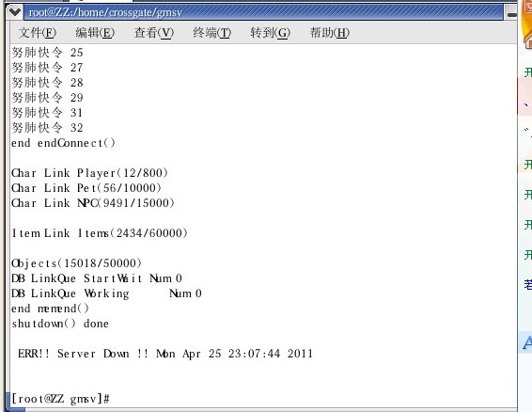Click 'DB LinkQue Working Num 0' line

106,293
